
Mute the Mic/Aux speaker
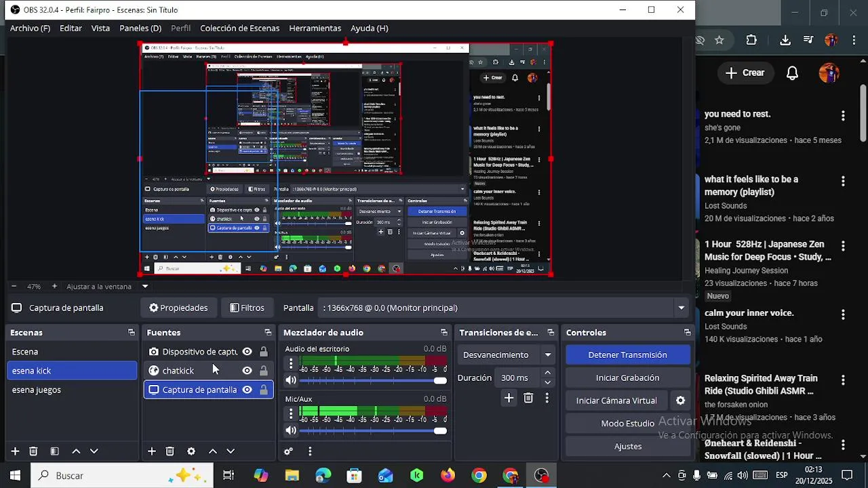[291, 430]
